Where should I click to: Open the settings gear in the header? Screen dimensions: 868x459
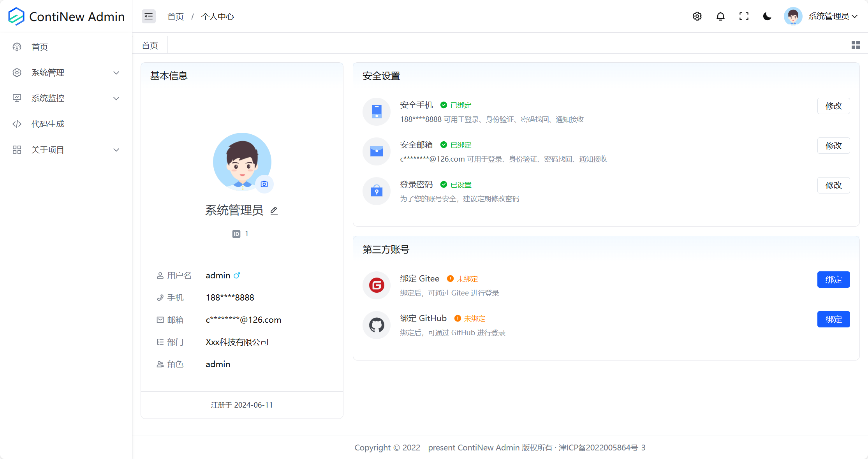point(697,16)
